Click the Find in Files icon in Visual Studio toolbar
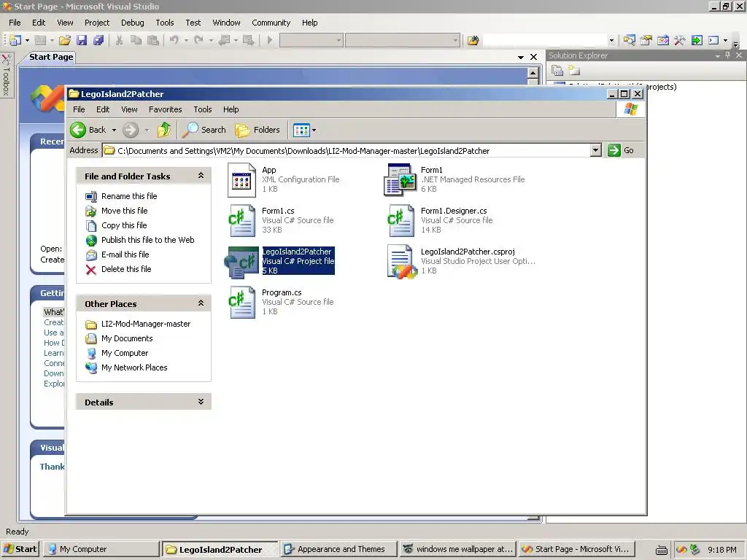 click(x=473, y=41)
